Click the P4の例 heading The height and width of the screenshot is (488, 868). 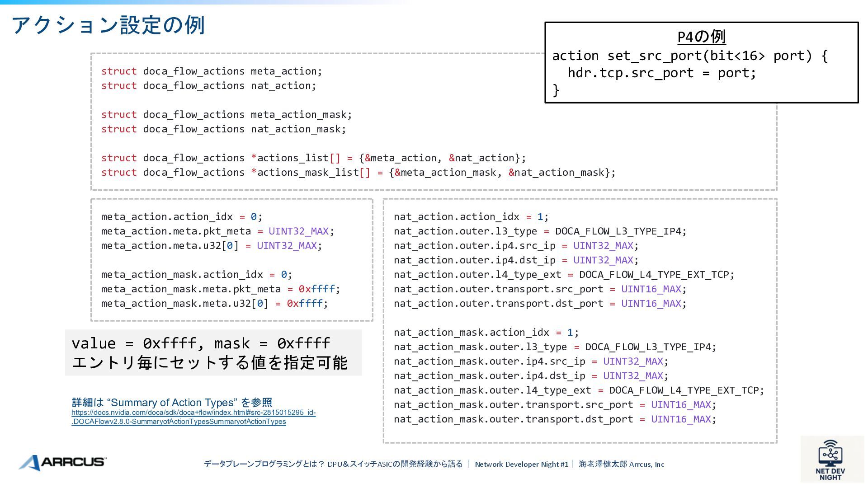click(701, 37)
